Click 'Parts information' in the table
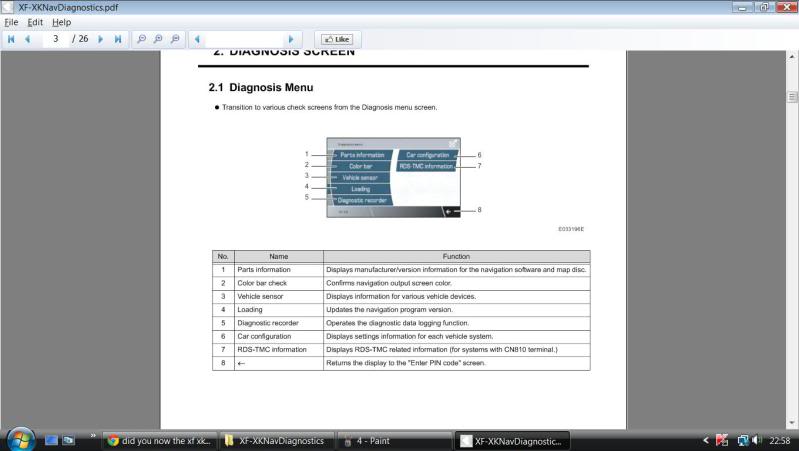 click(263, 270)
